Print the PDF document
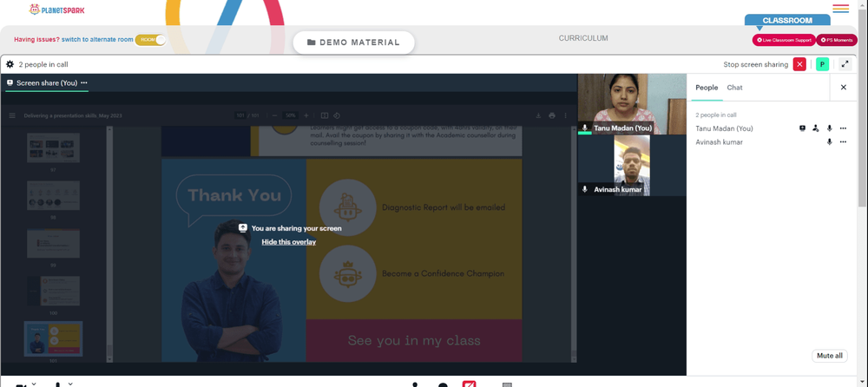The height and width of the screenshot is (387, 868). click(x=551, y=115)
